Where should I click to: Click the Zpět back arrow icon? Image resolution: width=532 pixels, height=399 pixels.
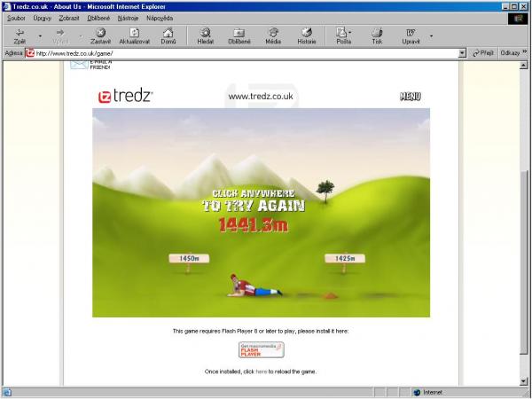(20, 33)
